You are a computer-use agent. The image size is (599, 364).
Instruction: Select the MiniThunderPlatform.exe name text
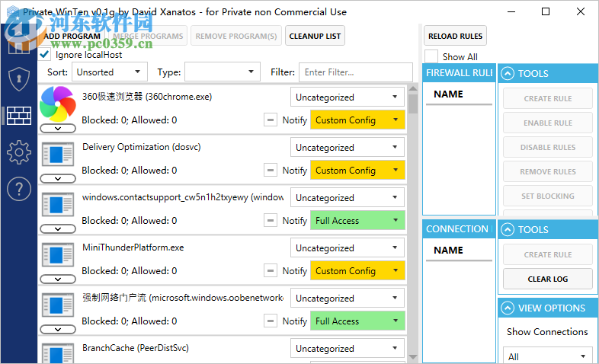133,247
